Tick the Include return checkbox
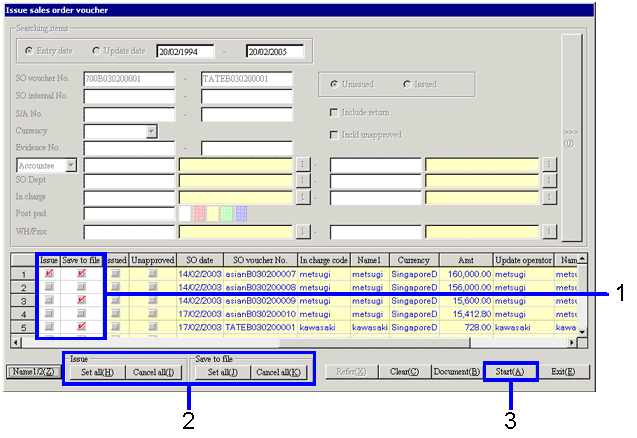The height and width of the screenshot is (438, 637). [334, 112]
